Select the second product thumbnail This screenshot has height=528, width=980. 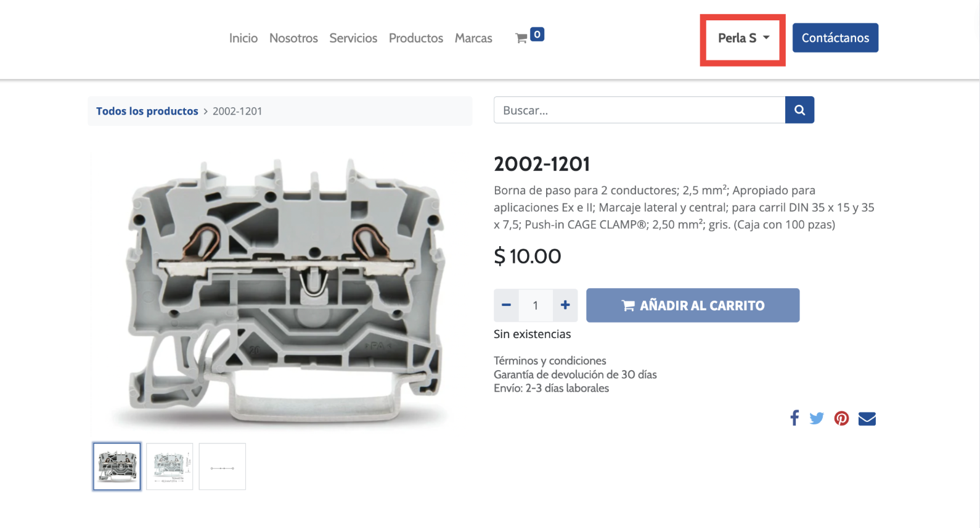[x=169, y=466]
